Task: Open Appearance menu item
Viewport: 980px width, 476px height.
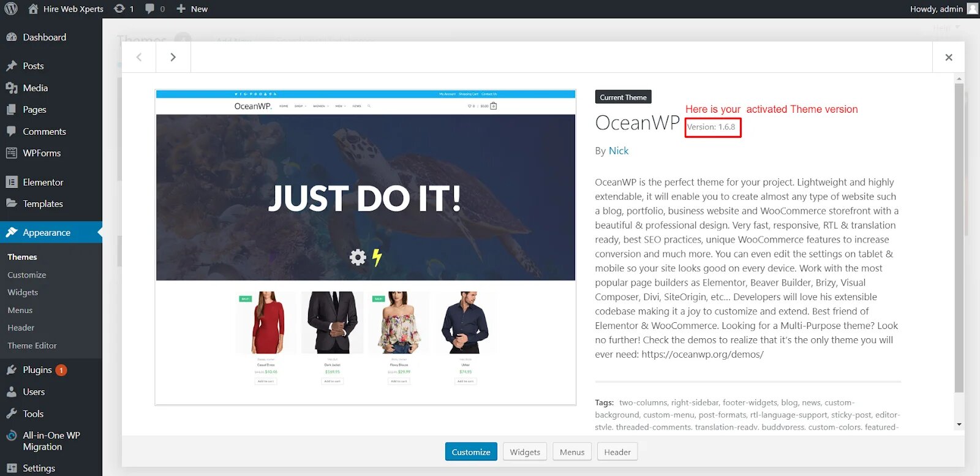Action: coord(51,232)
